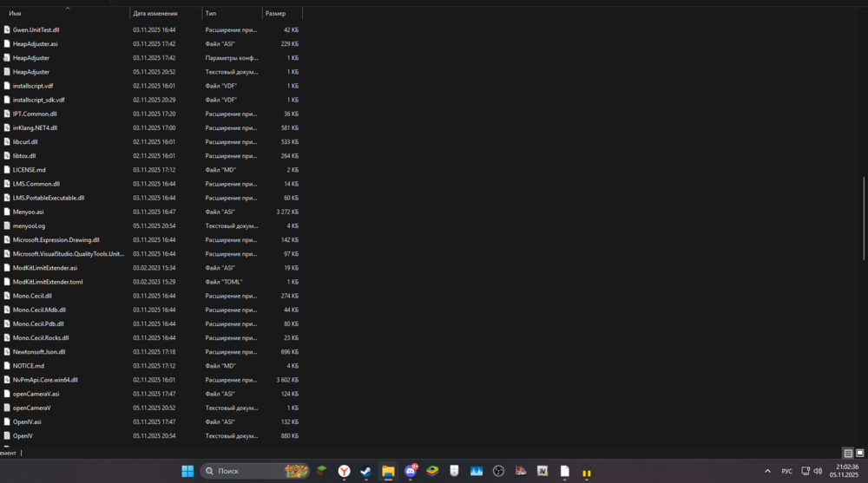868x483 pixels.
Task: Open the white document taskbar icon
Action: click(x=565, y=471)
